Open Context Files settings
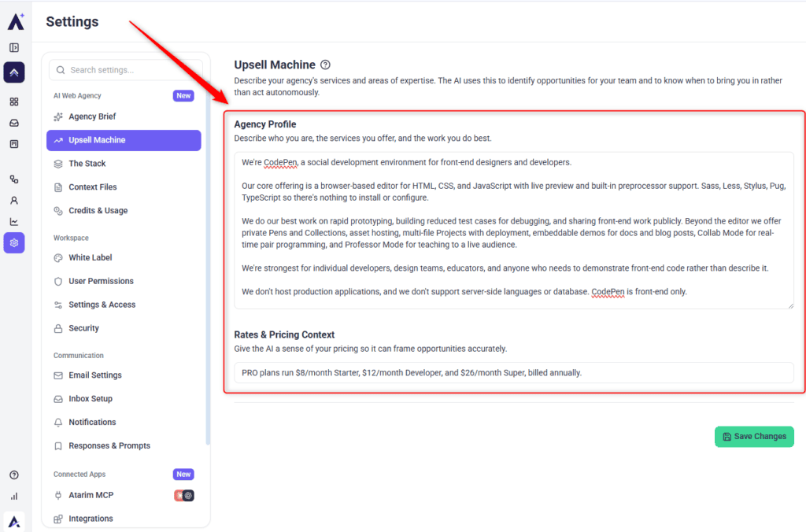Image resolution: width=806 pixels, height=532 pixels. point(124,187)
